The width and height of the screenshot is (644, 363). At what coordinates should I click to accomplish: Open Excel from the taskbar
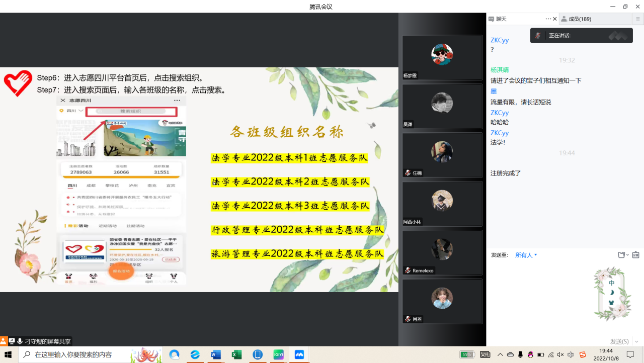point(236,354)
